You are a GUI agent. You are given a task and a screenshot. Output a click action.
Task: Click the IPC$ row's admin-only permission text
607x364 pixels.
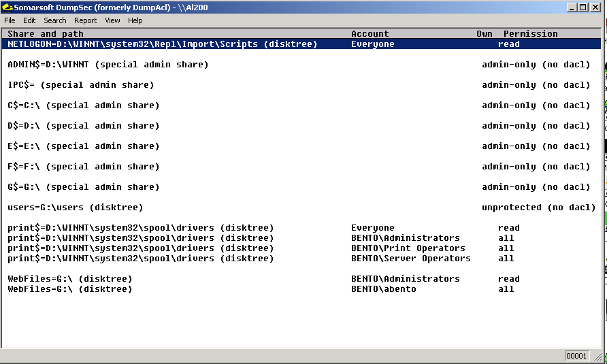tap(536, 85)
